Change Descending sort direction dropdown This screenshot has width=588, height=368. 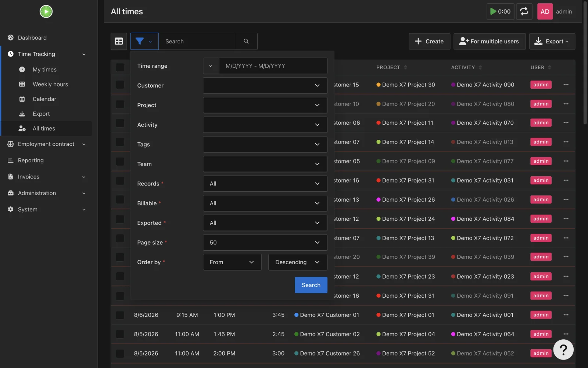(x=298, y=262)
